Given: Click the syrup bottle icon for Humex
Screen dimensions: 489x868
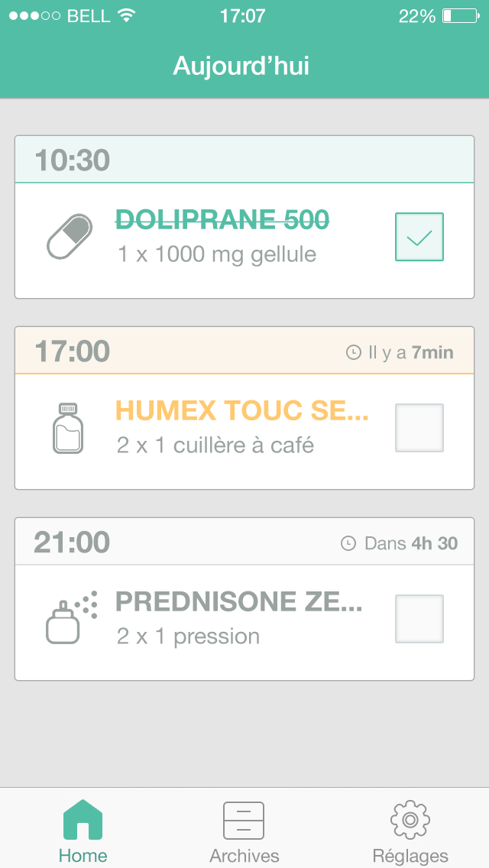Looking at the screenshot, I should (68, 428).
